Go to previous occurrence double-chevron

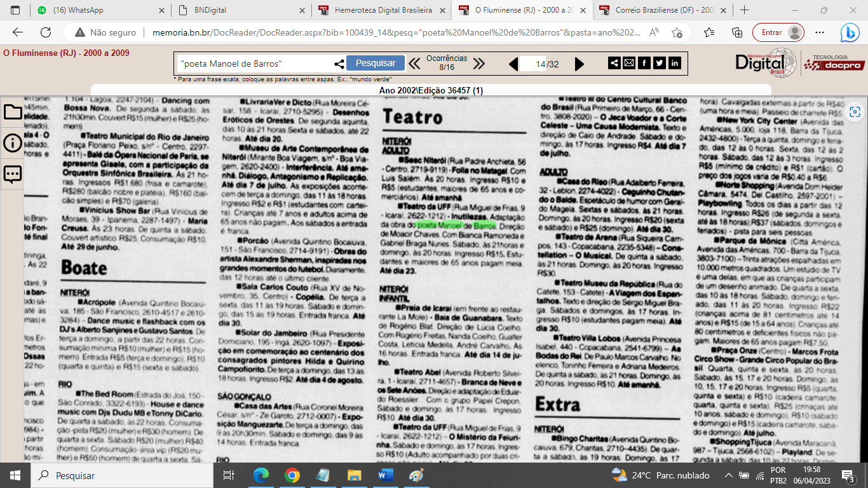[414, 64]
